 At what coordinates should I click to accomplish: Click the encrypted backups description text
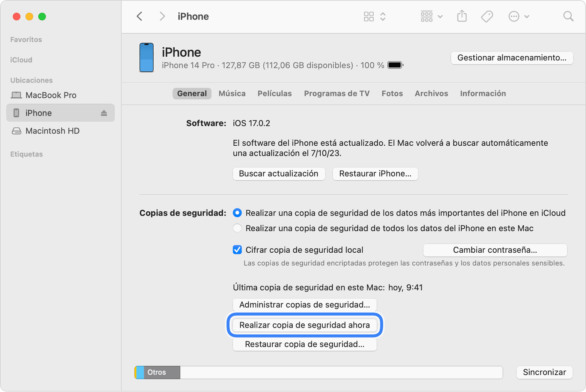[404, 263]
